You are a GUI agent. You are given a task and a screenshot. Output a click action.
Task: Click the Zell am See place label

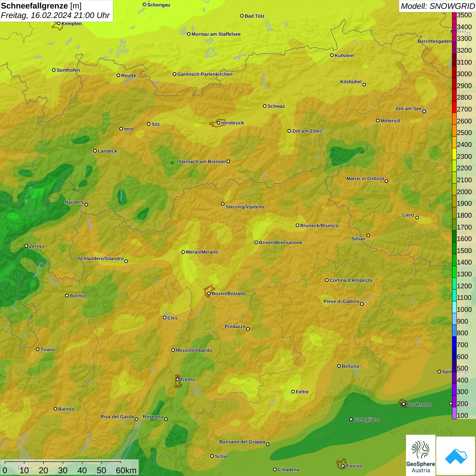(408, 109)
